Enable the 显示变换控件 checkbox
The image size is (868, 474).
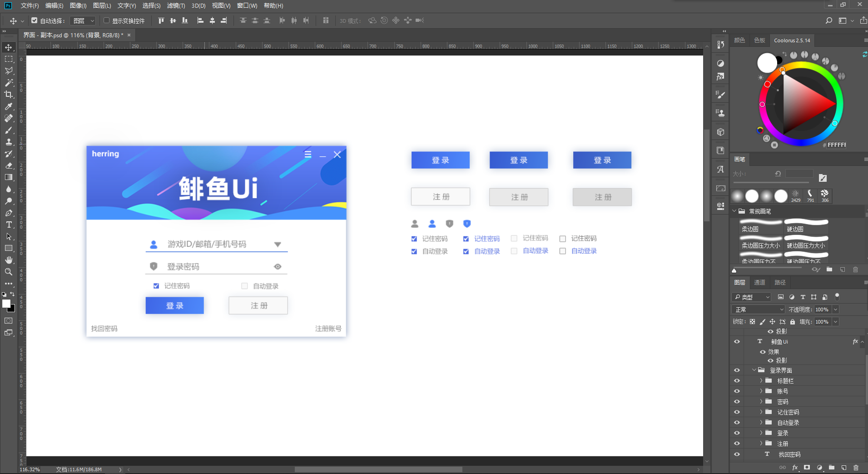point(106,20)
